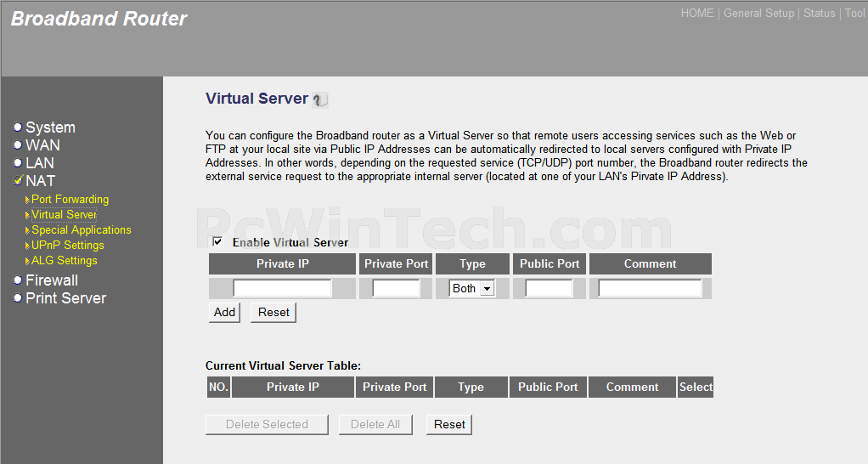Click the Comment input field
The image size is (868, 464).
(650, 288)
